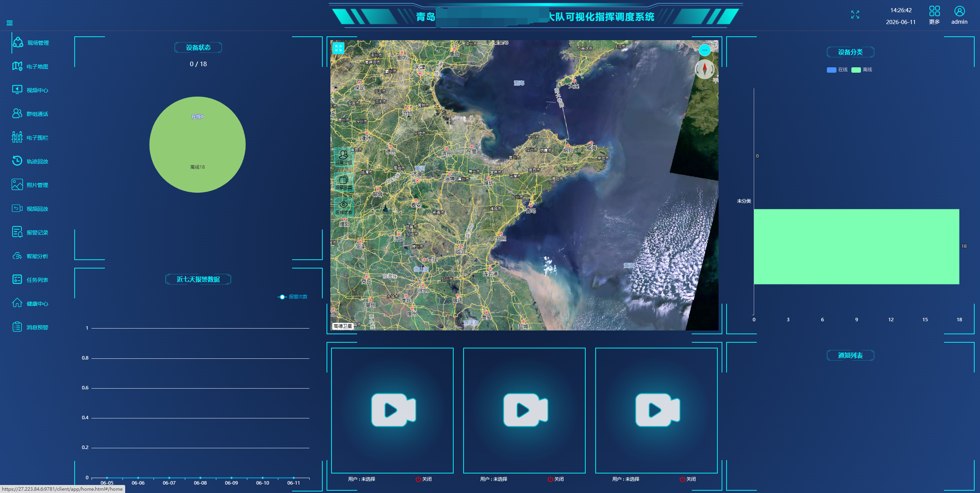
Task: Collapse the sidebar with the hamburger icon
Action: 10,23
